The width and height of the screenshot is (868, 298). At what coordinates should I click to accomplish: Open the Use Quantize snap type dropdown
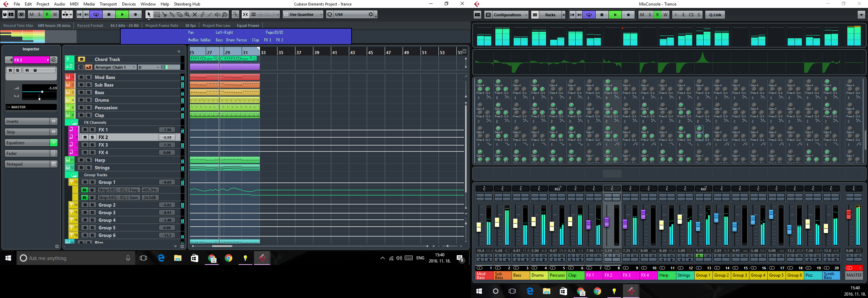[x=303, y=14]
